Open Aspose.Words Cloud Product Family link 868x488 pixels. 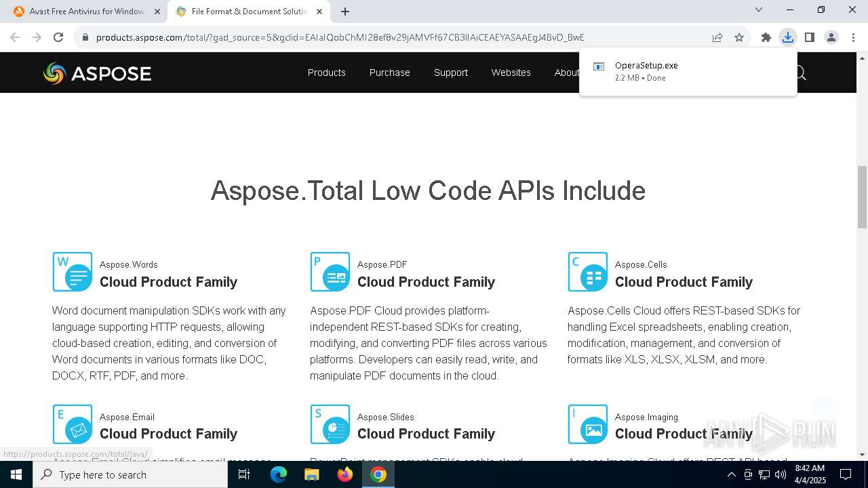click(168, 282)
